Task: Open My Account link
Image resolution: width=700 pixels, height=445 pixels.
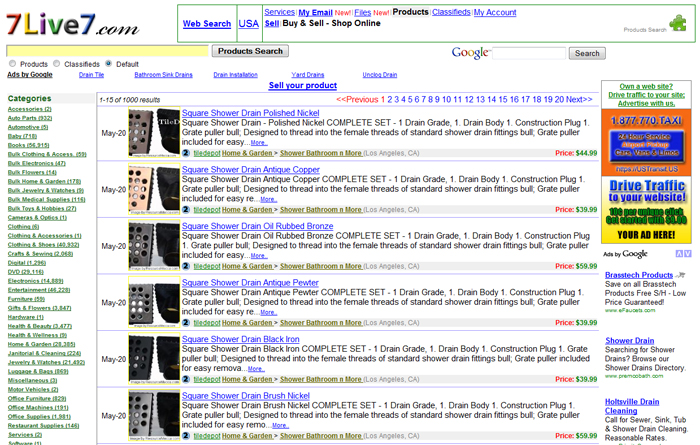Action: click(x=495, y=12)
